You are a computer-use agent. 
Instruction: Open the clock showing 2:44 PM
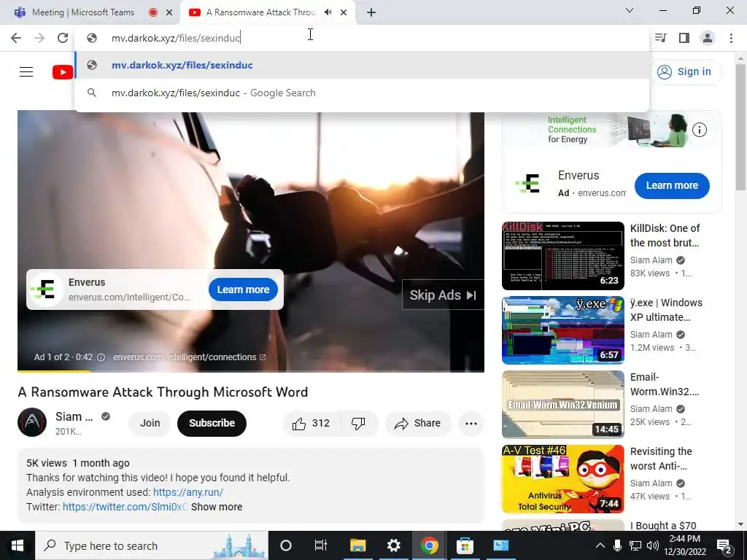[x=684, y=545]
